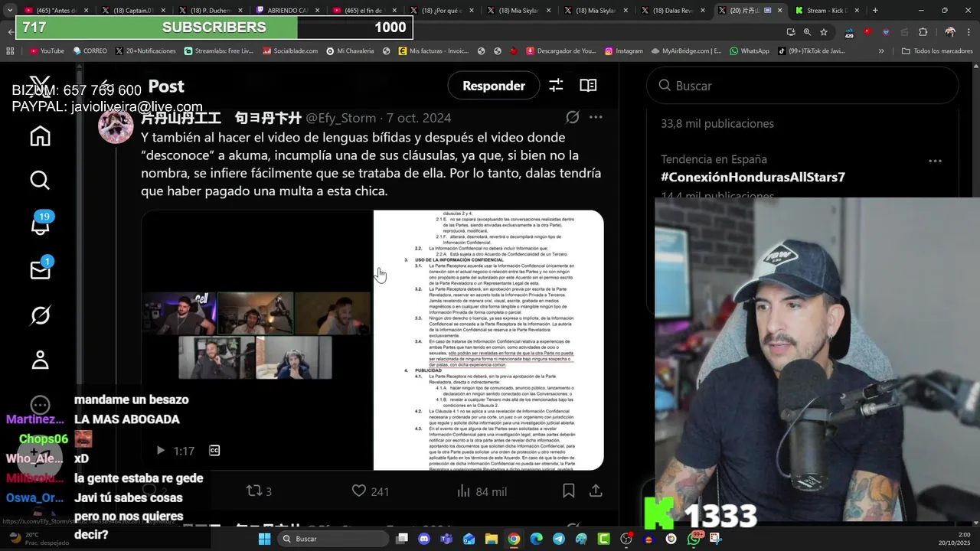
Task: Open the Streamlabs: Free Liv bookmark
Action: coord(218,51)
